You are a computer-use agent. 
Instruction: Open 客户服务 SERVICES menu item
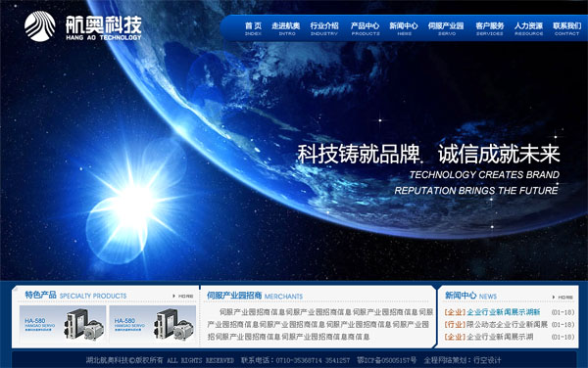coord(490,28)
